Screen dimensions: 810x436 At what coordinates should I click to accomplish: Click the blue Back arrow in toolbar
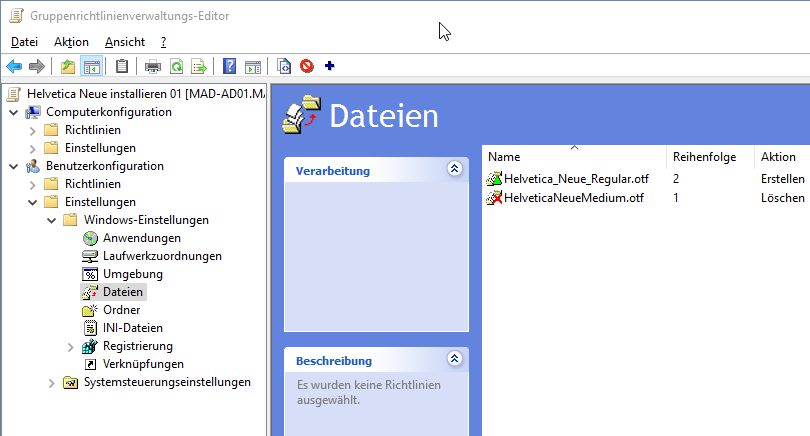[x=14, y=67]
